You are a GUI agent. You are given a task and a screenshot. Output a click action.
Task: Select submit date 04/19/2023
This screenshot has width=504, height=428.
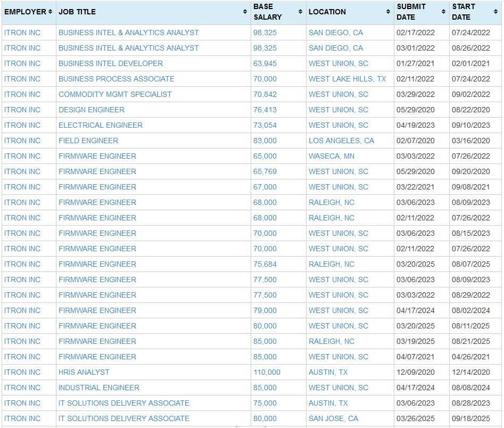[415, 125]
